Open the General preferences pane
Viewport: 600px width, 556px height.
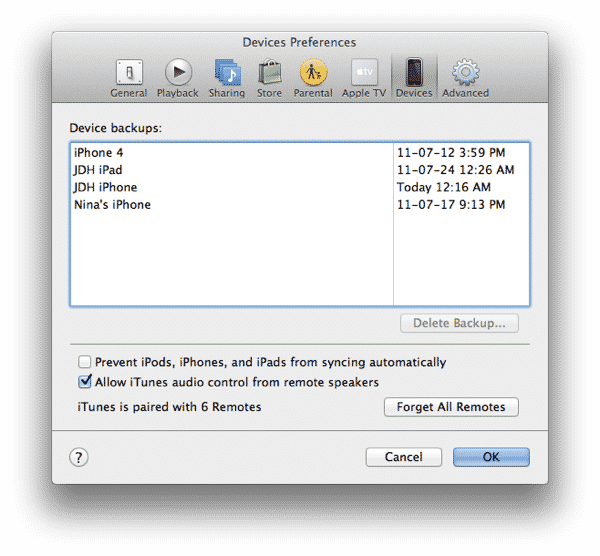[128, 78]
